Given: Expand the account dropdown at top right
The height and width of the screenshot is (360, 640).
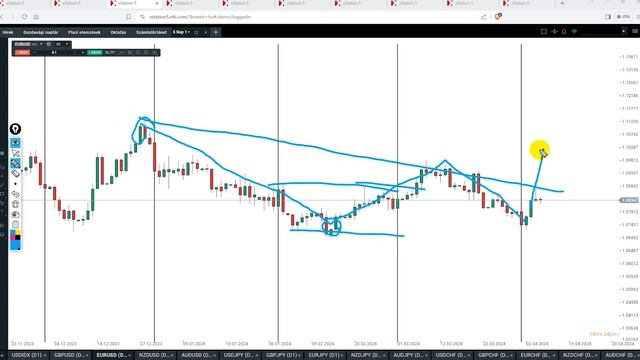Looking at the screenshot, I should click(x=623, y=31).
